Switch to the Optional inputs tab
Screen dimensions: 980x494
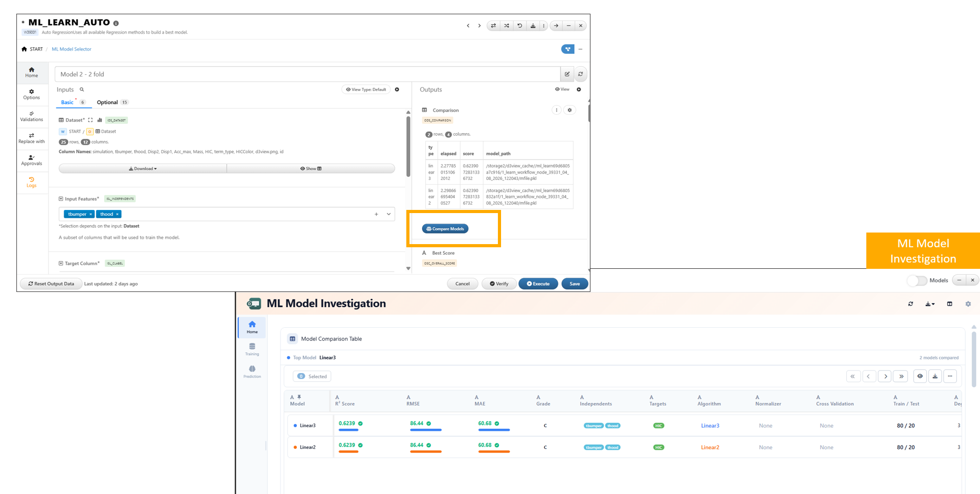click(107, 102)
